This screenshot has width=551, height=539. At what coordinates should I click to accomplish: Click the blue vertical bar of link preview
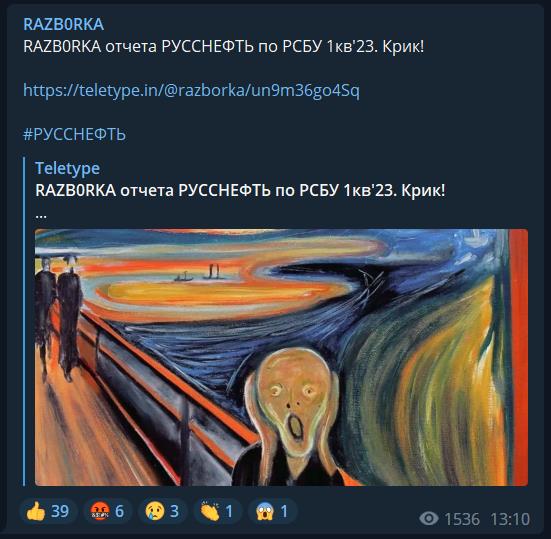coord(24,322)
